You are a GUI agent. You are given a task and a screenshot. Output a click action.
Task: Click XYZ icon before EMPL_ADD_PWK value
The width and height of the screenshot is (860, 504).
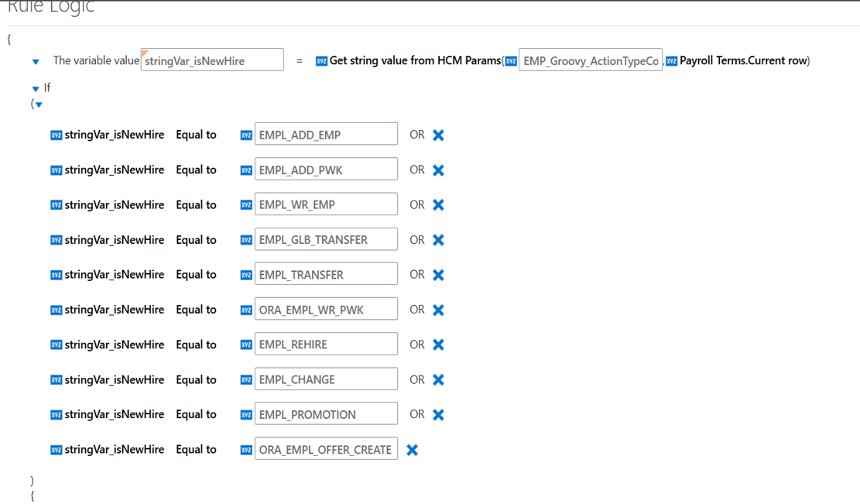(246, 170)
